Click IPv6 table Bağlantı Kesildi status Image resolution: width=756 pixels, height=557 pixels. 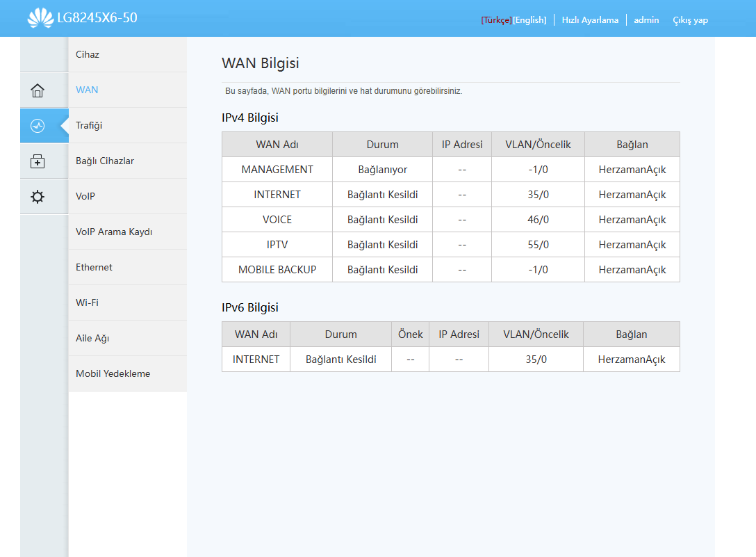341,359
